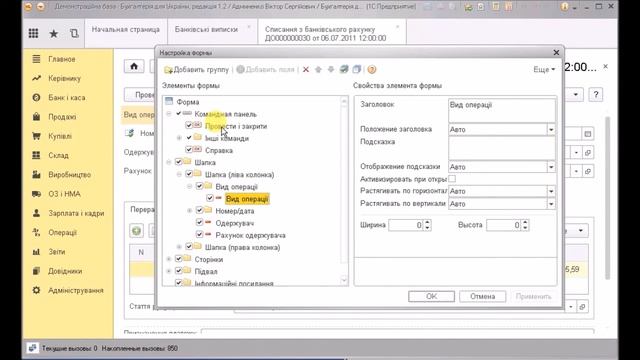The width and height of the screenshot is (640, 360).
Task: Open the Еще dropdown menu
Action: tap(544, 70)
